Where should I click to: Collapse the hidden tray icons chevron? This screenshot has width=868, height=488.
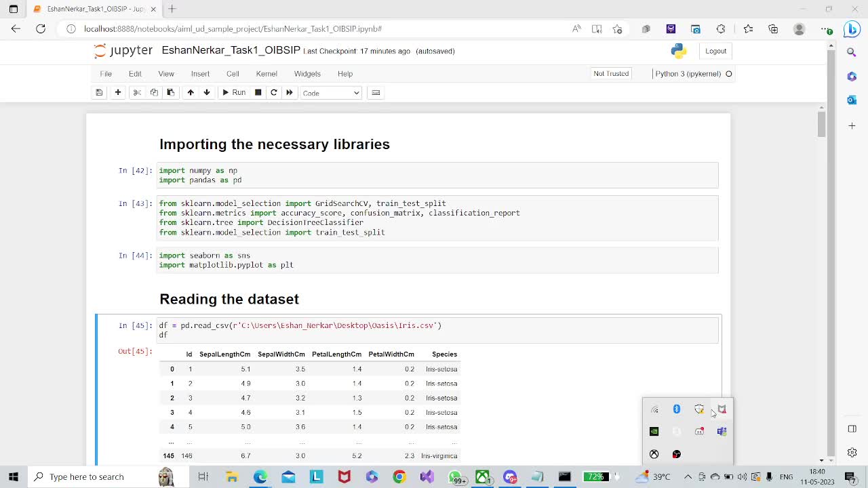point(688,477)
